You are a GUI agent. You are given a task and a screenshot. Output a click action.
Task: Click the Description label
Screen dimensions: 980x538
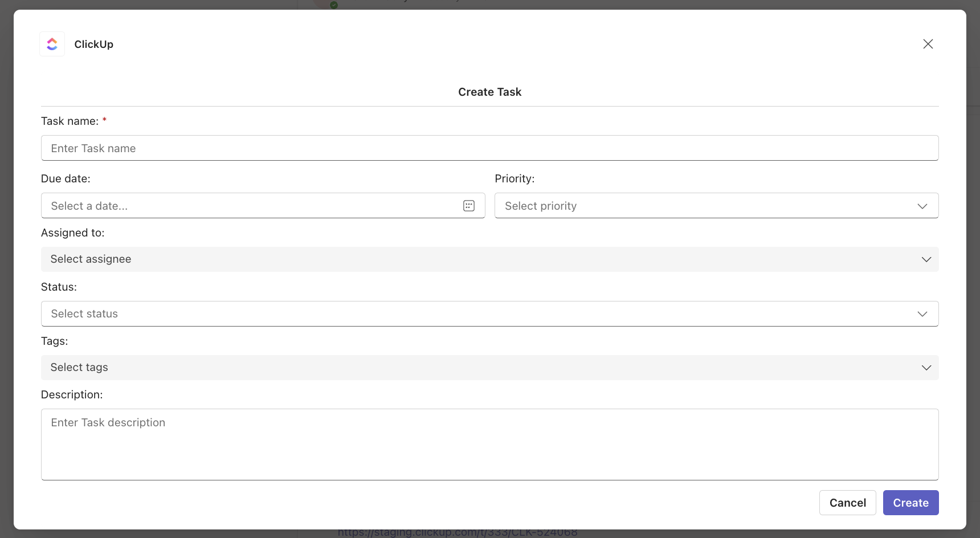(x=72, y=394)
